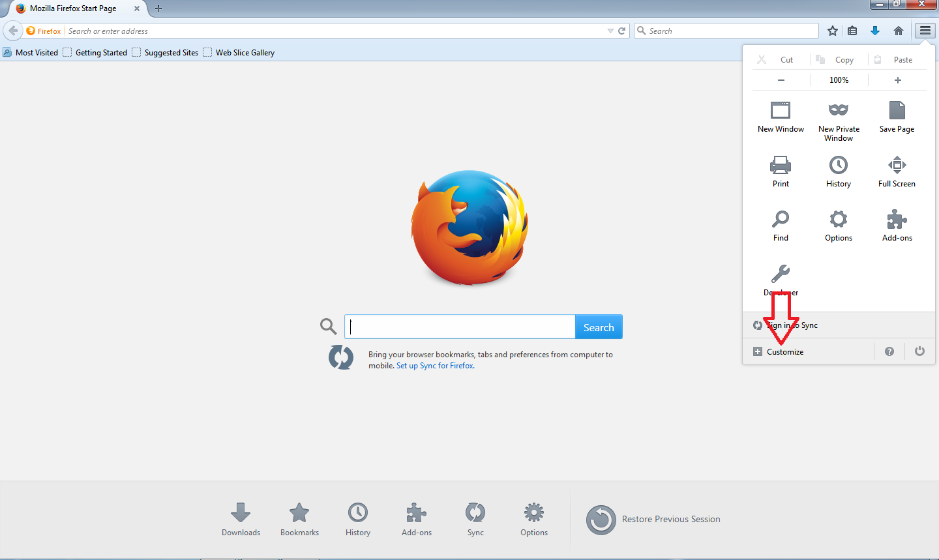Screen dimensions: 939x560
Task: Expand the address bar history dropdown
Action: [x=610, y=31]
